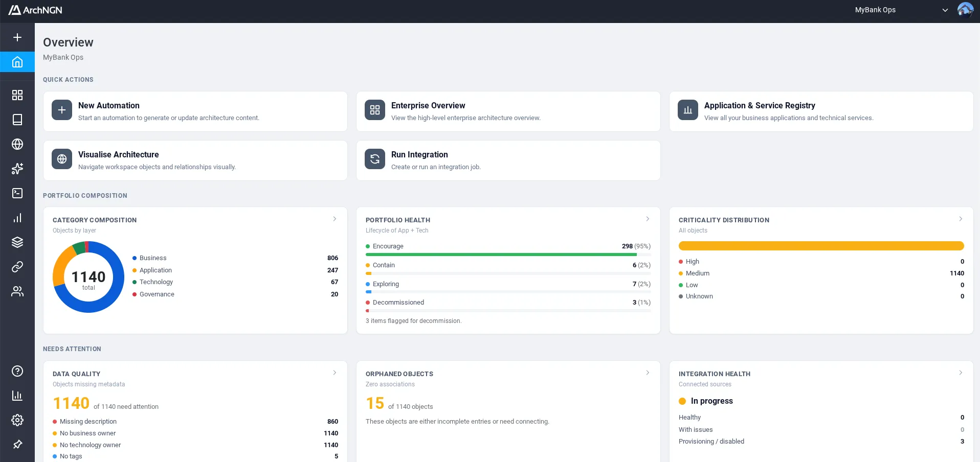Screen dimensions: 980x462
Task: Click the Contain progress bar
Action: click(x=508, y=273)
